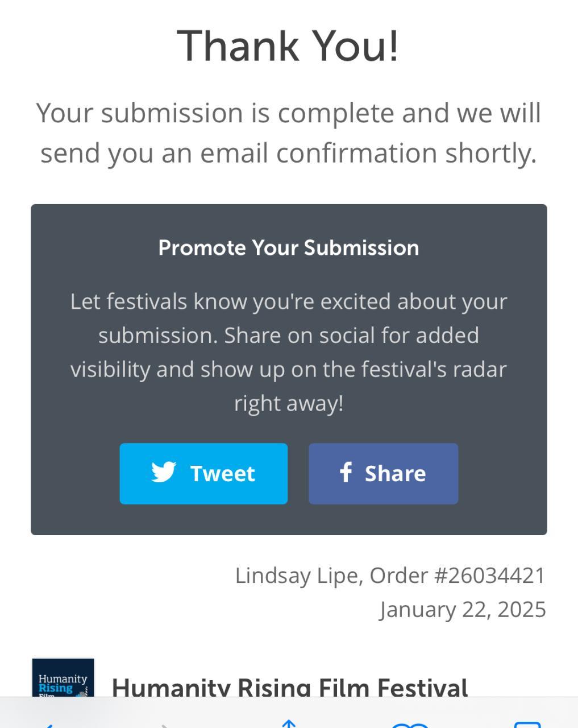Click the Twitter bird icon
Viewport: 578px width, 728px height.
click(164, 473)
